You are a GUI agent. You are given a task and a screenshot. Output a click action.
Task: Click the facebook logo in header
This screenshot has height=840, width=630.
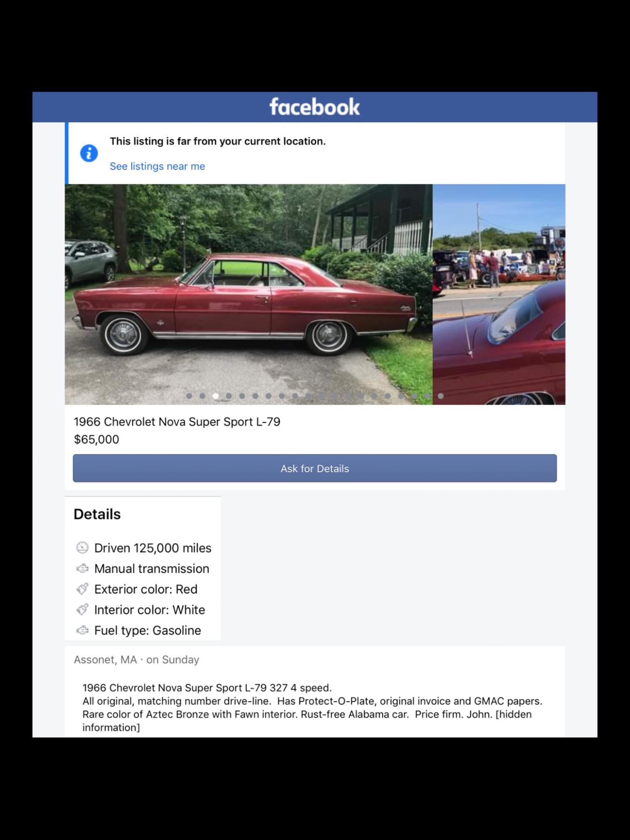pyautogui.click(x=315, y=107)
